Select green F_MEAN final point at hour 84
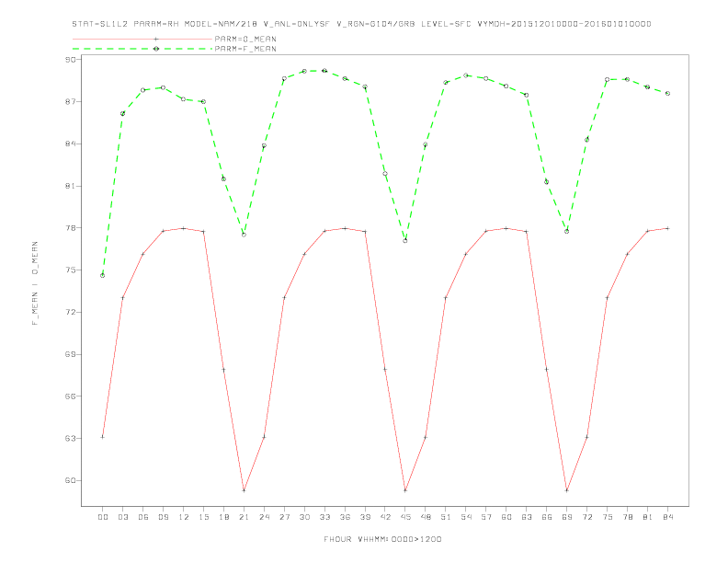This screenshot has width=728, height=563. click(668, 93)
